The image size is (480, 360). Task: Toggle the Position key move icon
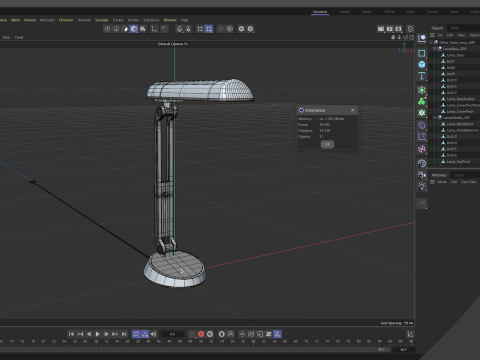tap(242, 334)
